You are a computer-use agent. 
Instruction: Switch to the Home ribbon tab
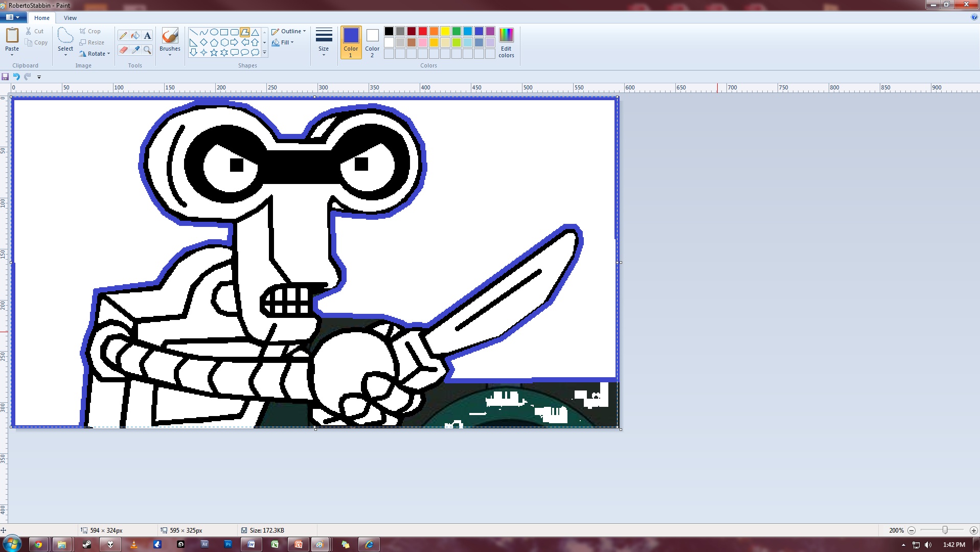(x=42, y=18)
